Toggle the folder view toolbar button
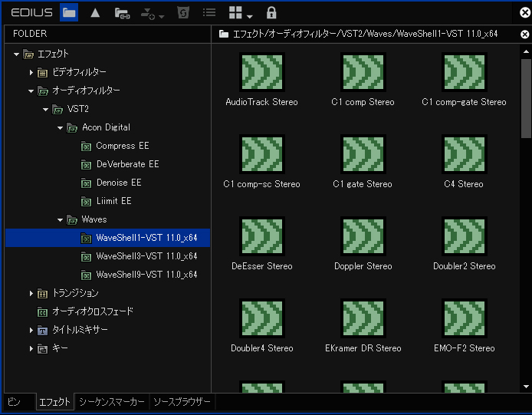 tap(69, 12)
